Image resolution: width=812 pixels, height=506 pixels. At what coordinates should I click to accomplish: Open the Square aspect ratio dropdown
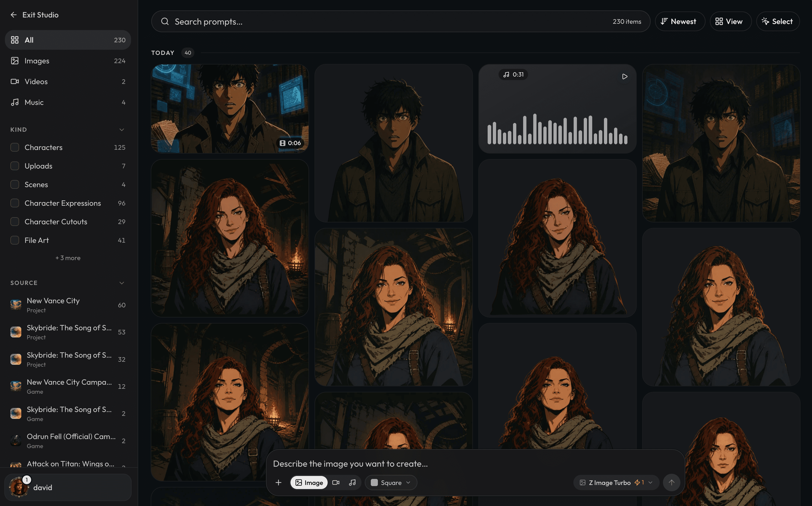tap(391, 483)
